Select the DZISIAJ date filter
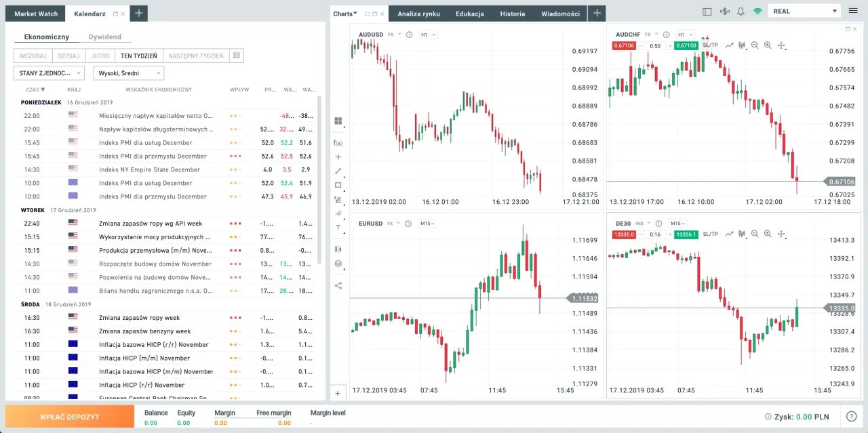This screenshot has height=433, width=868. (x=68, y=56)
